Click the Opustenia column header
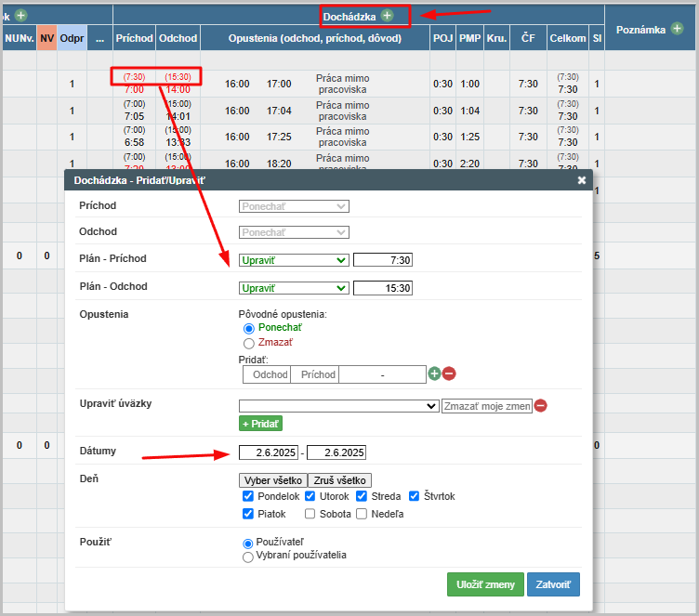 (315, 38)
